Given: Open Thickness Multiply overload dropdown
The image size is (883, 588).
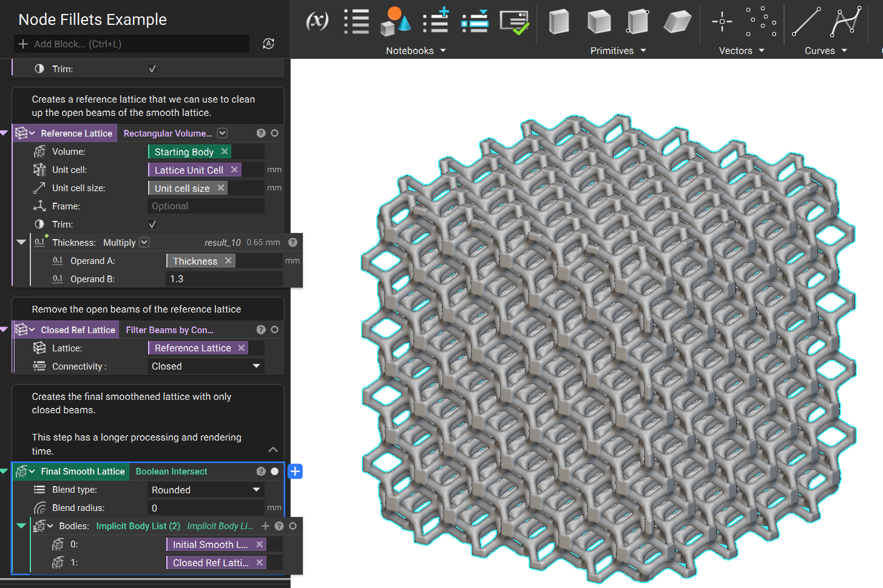Looking at the screenshot, I should (x=144, y=243).
